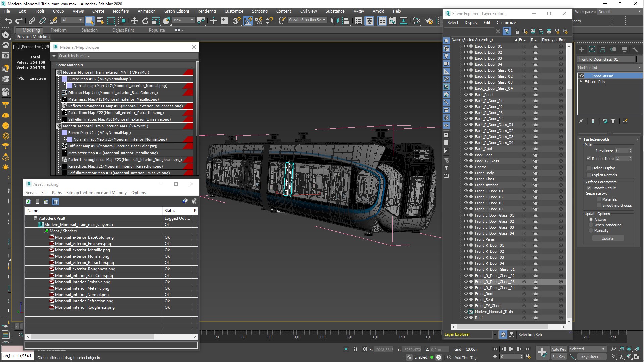
Task: Open Display menu in Scene Explorer
Action: [x=471, y=23]
